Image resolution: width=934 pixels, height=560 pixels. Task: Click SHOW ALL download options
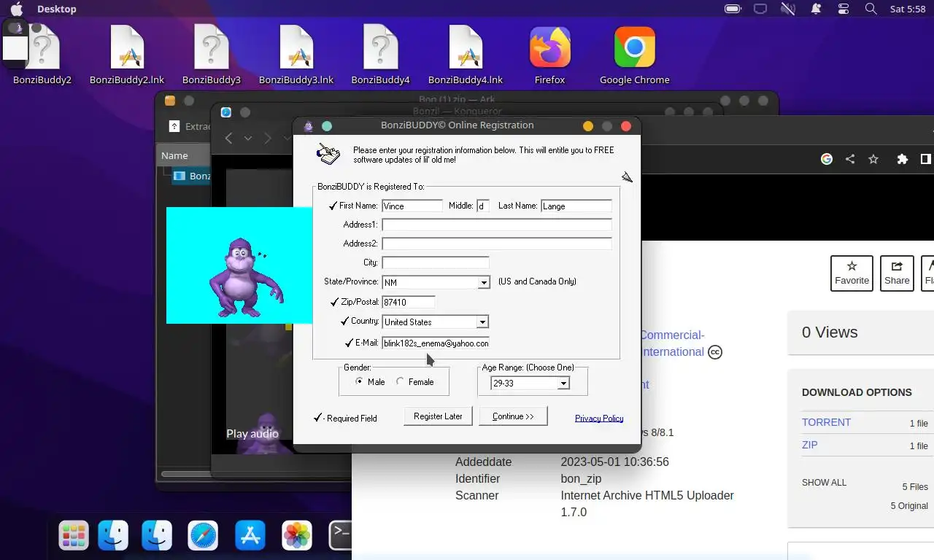coord(824,483)
